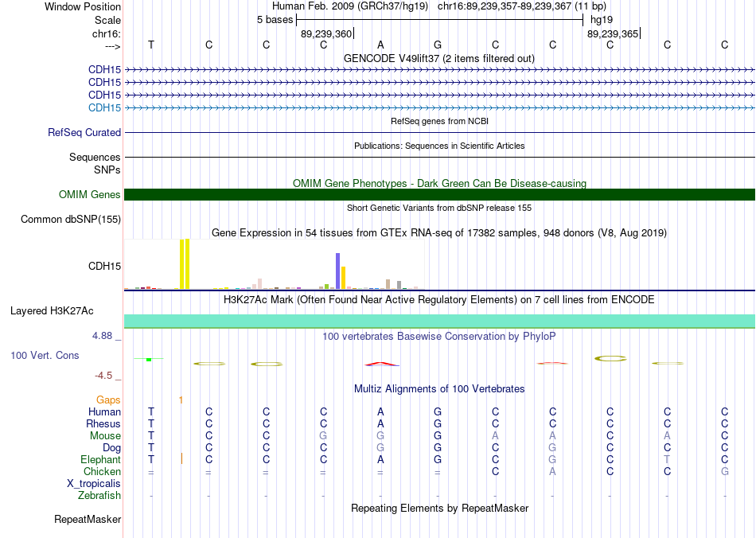Open Short Genetic Variants from dbSNP title

pyautogui.click(x=439, y=208)
